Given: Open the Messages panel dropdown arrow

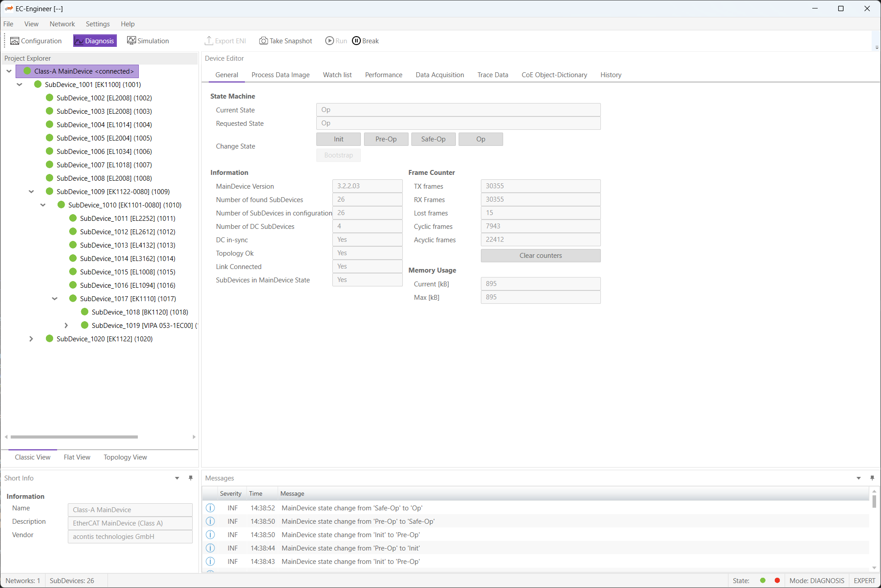Looking at the screenshot, I should [859, 478].
